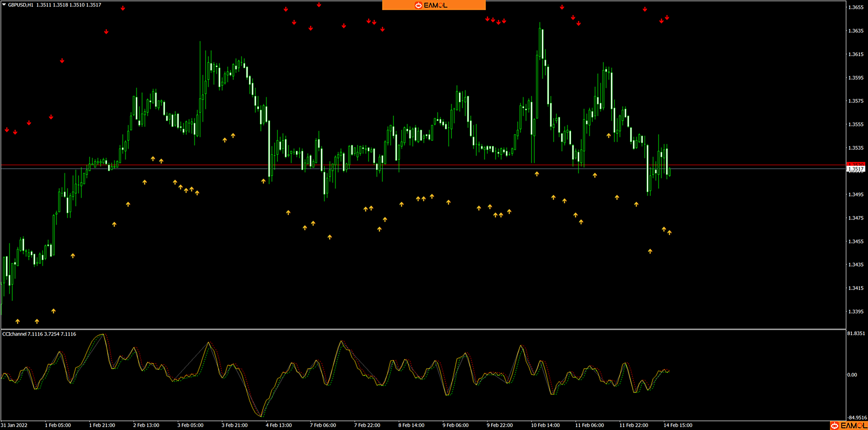Click the CCIchannel indicator label
The height and width of the screenshot is (430, 868).
point(15,334)
